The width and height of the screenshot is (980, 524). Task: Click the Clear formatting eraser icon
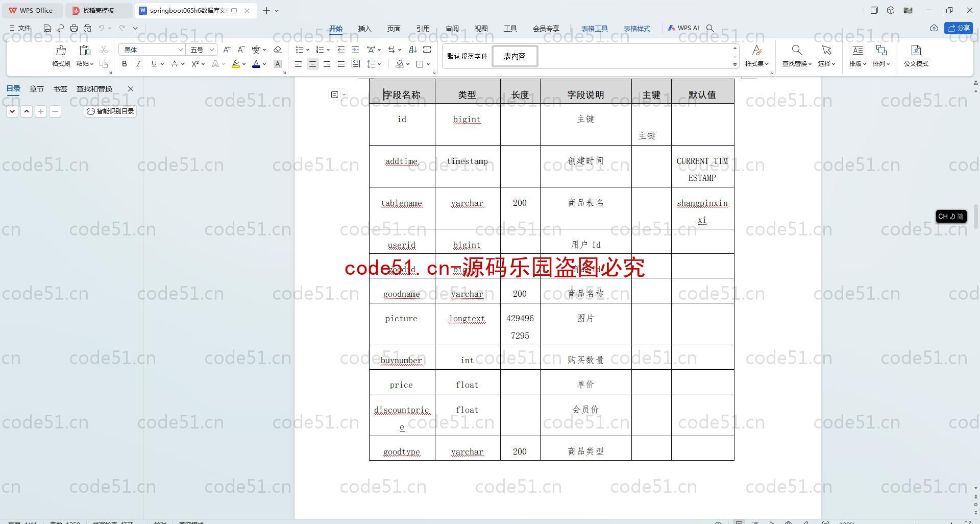[278, 50]
